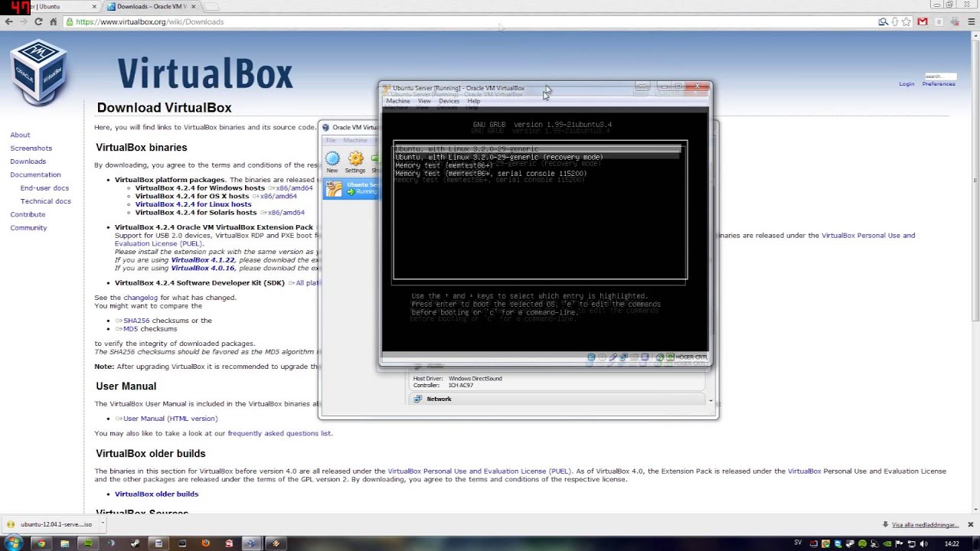Open the Community sidebar link

(x=28, y=228)
